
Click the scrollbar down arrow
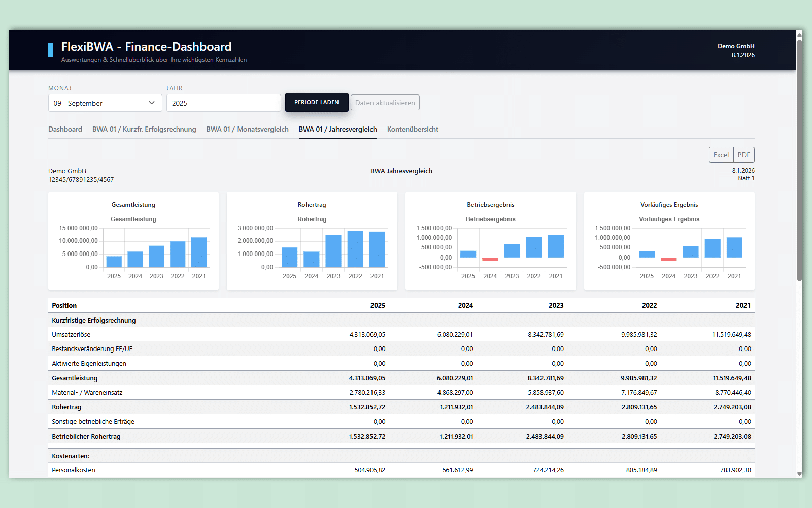point(799,474)
